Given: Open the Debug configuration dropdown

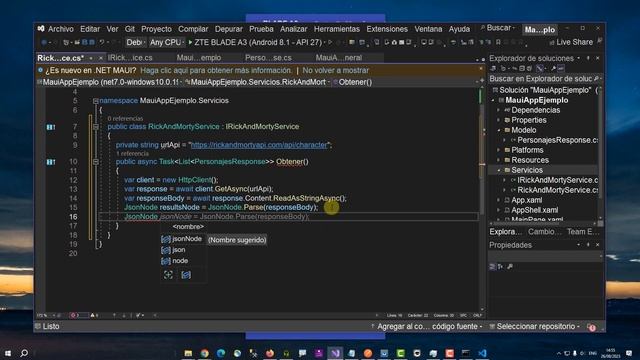Looking at the screenshot, I should click(x=136, y=42).
